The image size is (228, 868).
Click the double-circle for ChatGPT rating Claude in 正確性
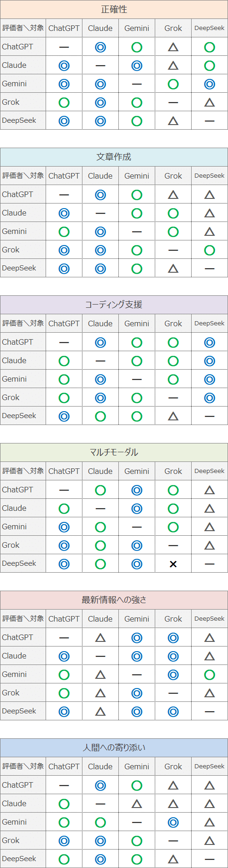pos(100,47)
